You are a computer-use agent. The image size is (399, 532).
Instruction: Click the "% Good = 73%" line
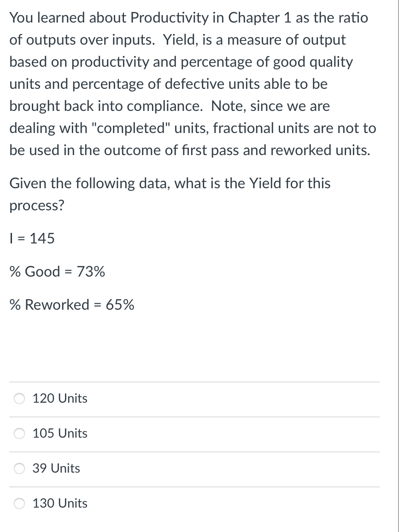tap(57, 272)
